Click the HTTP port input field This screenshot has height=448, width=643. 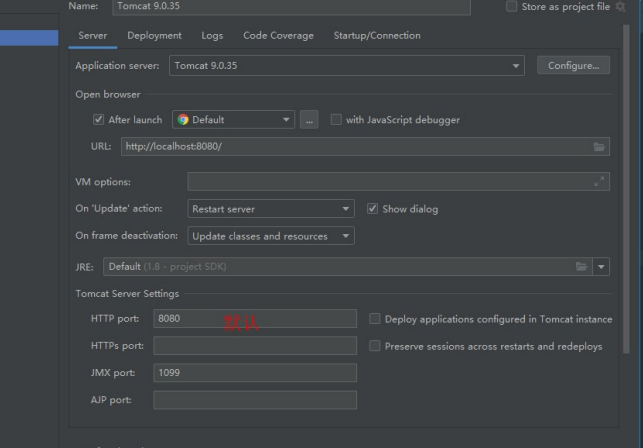[x=254, y=319]
